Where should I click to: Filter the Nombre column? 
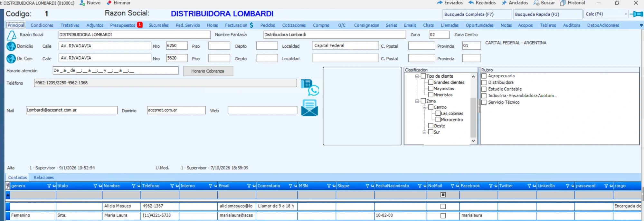[x=134, y=186]
